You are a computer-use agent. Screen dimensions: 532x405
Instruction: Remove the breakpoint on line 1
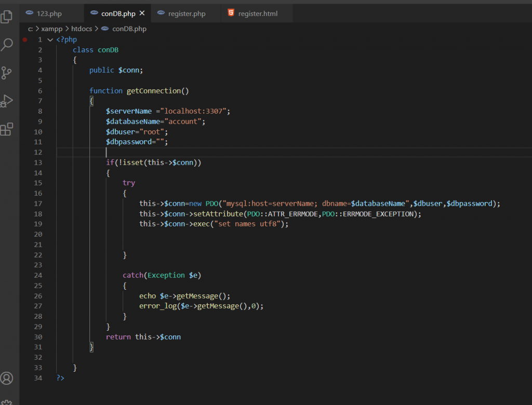(25, 39)
